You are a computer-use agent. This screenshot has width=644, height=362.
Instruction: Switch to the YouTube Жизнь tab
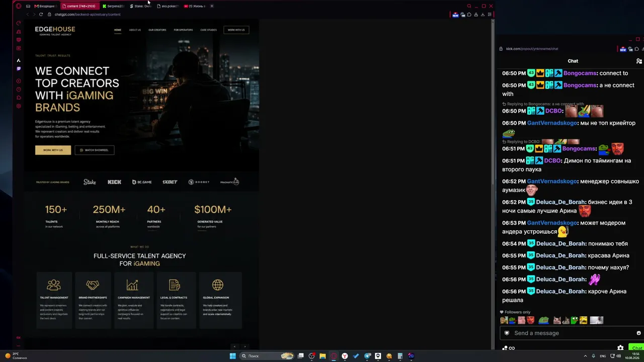click(195, 6)
